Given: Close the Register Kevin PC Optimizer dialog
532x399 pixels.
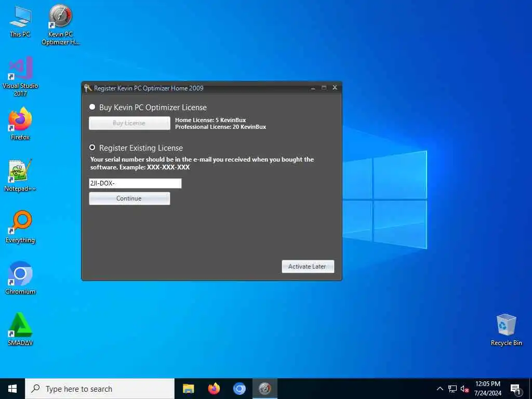Looking at the screenshot, I should click(x=335, y=87).
